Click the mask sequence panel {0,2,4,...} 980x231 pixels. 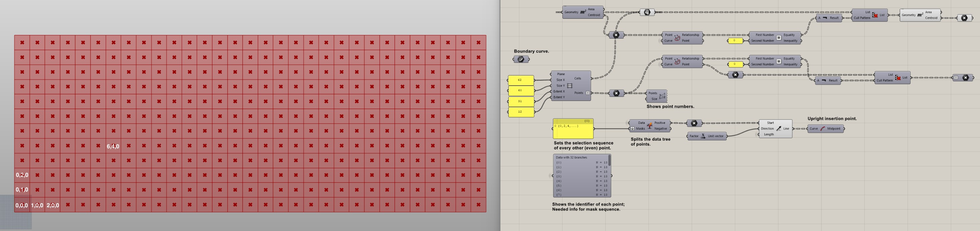(x=573, y=129)
